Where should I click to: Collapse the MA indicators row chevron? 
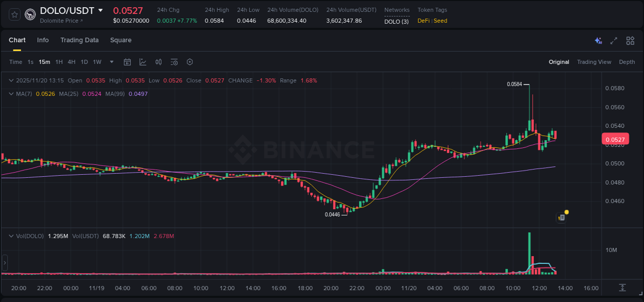11,94
